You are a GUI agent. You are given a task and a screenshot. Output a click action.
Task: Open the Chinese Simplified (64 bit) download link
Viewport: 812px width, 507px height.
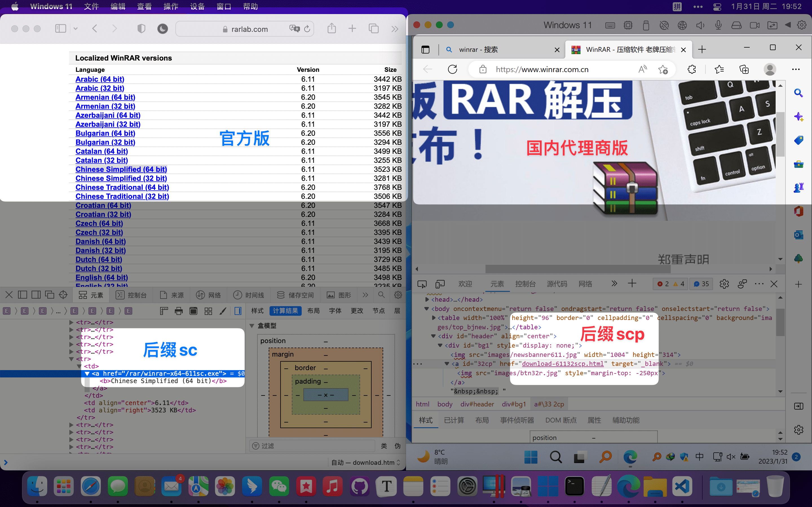121,169
